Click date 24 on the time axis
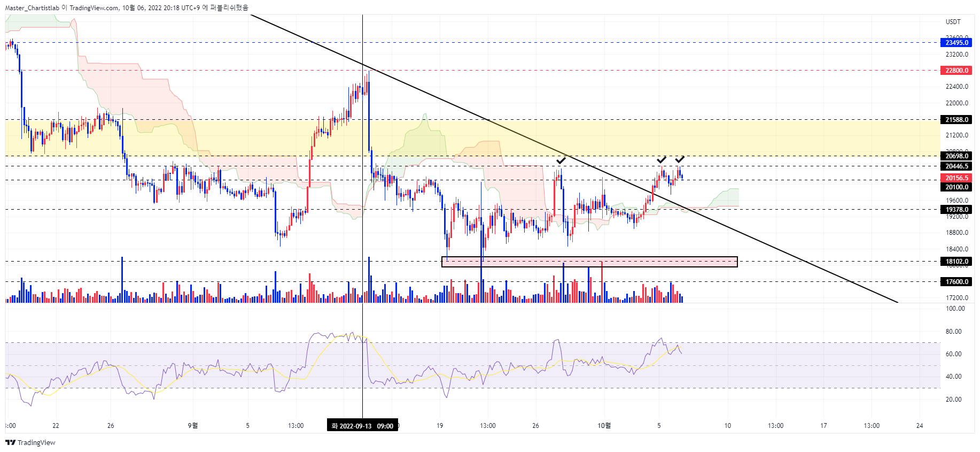 click(x=920, y=426)
